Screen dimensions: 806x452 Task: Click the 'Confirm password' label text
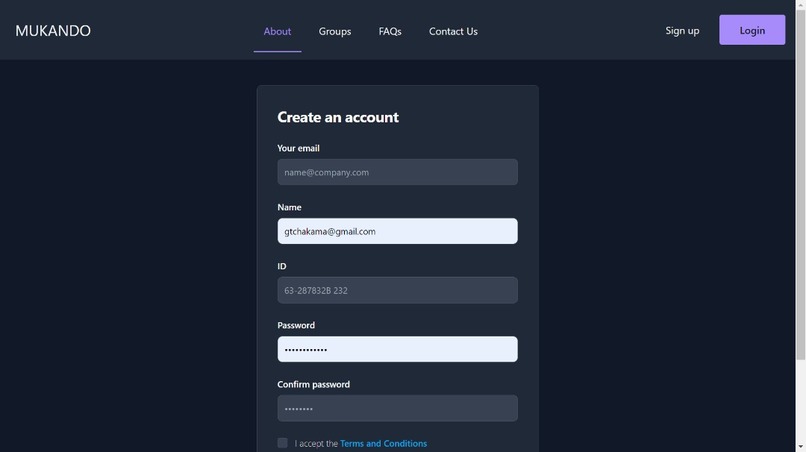(x=314, y=384)
